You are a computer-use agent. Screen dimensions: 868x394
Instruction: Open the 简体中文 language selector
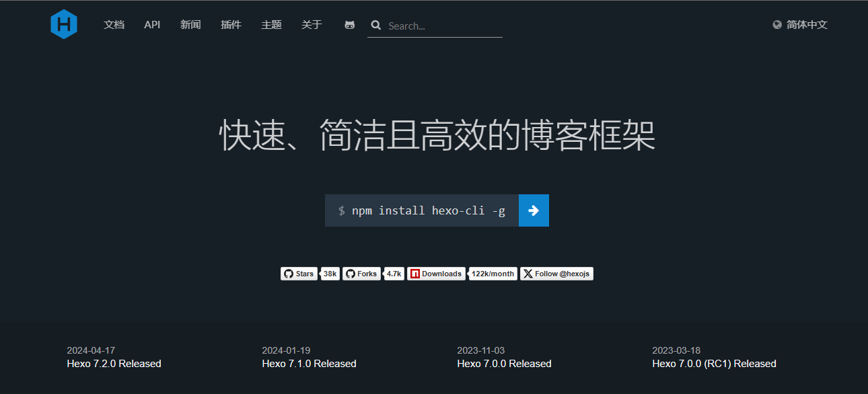coord(807,25)
